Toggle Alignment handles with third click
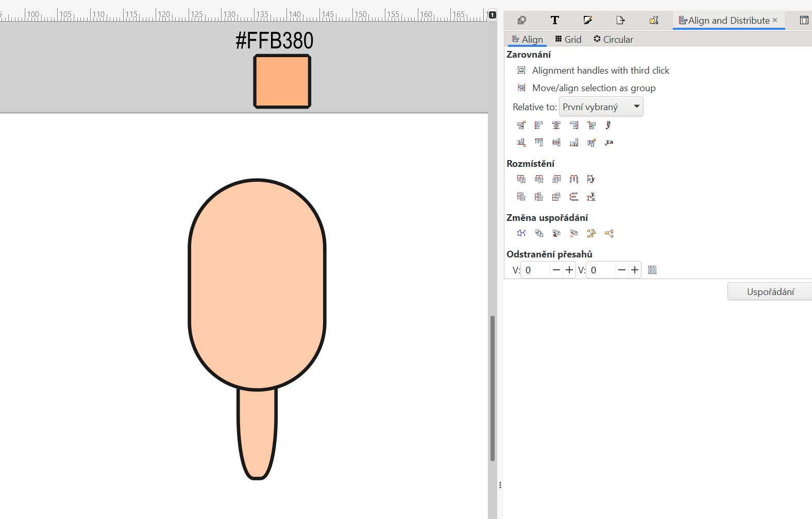812x519 pixels. [521, 71]
